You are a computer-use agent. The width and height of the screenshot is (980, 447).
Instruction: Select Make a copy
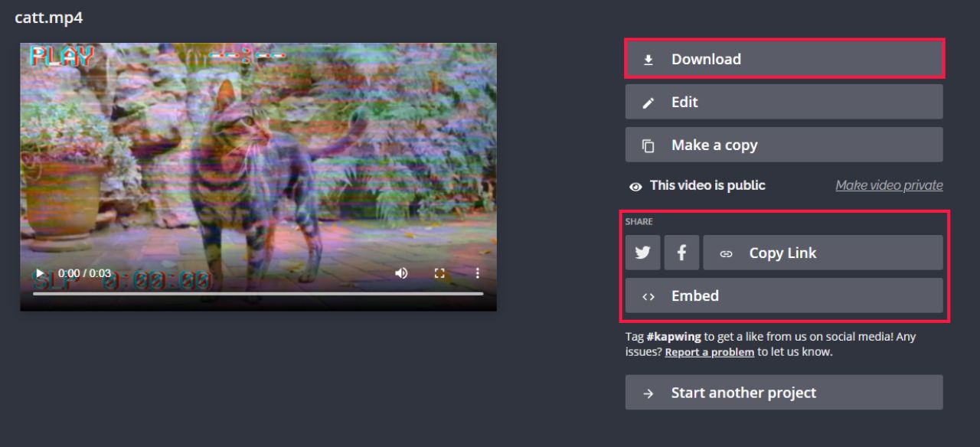[784, 145]
